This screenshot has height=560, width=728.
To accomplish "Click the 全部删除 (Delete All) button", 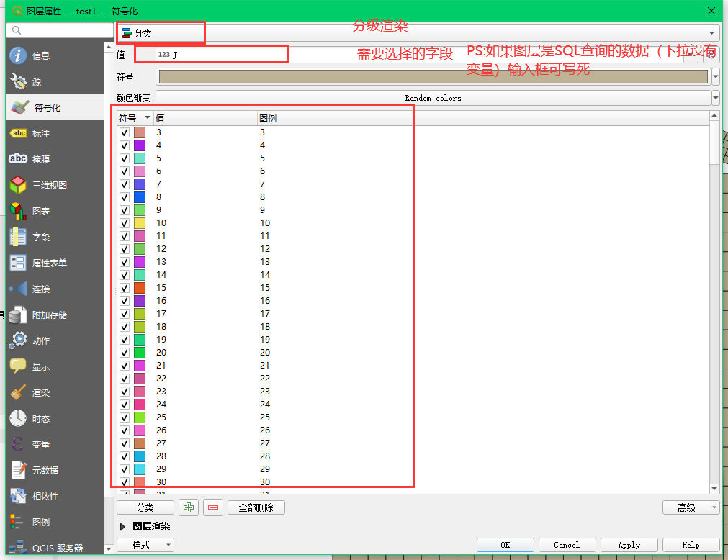I will tap(256, 507).
